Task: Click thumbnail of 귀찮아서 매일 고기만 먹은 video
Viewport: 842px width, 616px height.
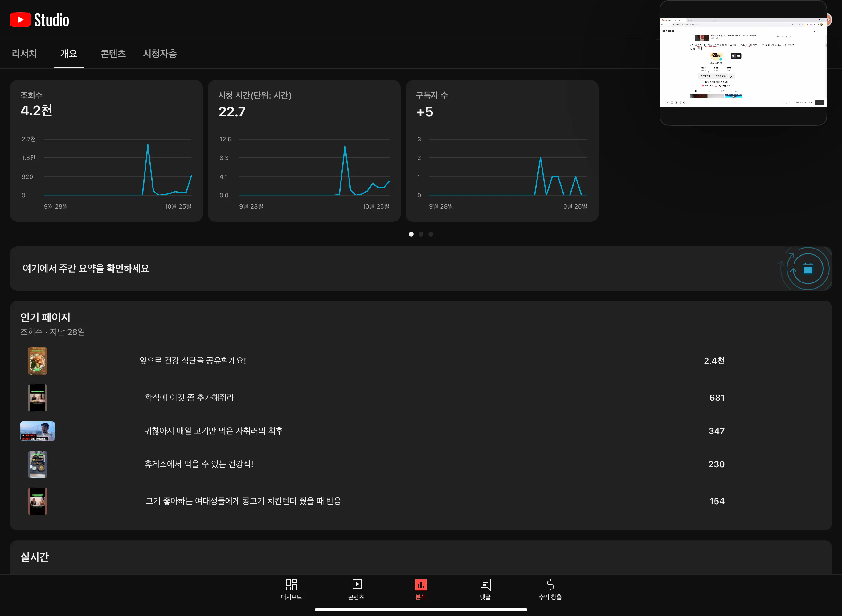Action: pos(37,431)
